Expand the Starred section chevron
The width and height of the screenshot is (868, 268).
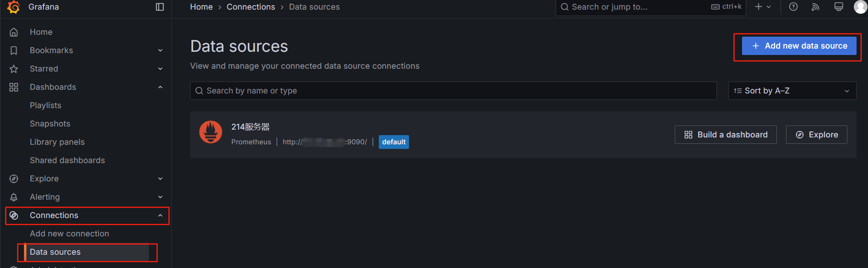(160, 69)
